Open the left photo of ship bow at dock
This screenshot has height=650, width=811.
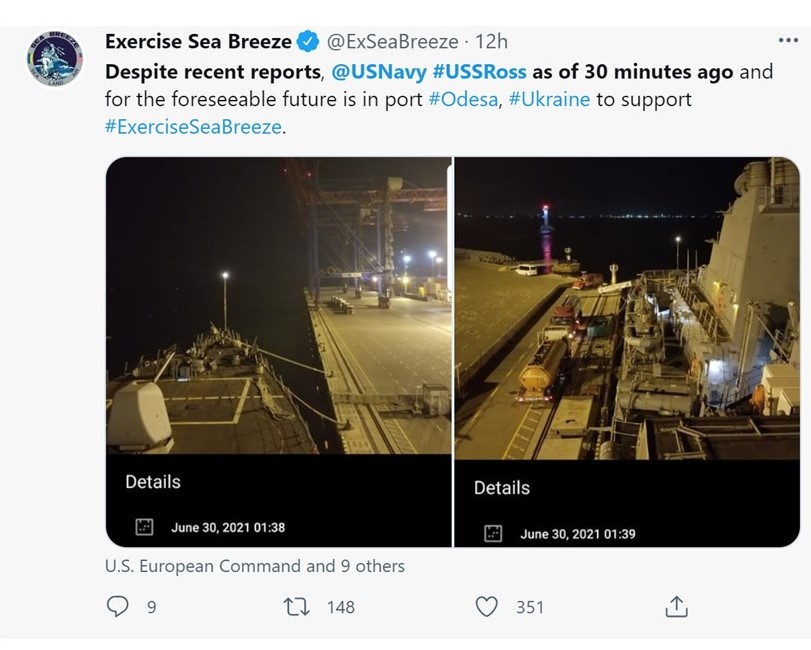coord(278,305)
